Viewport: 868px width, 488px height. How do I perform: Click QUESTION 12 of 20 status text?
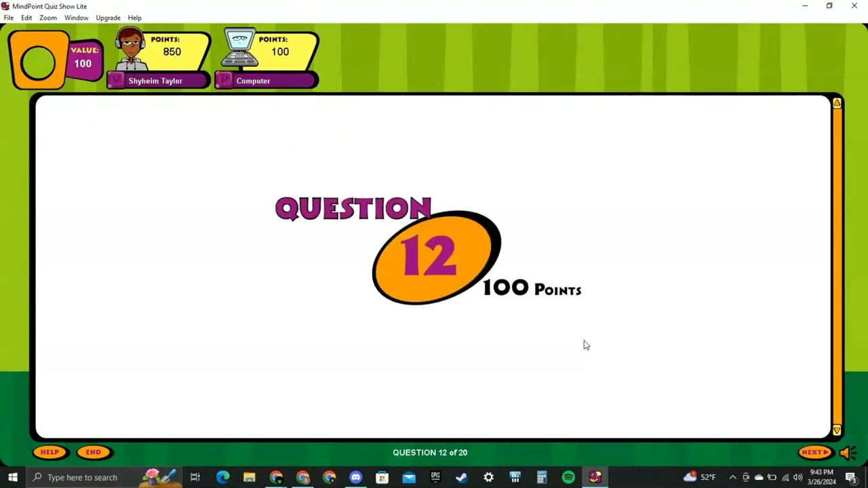coord(430,452)
